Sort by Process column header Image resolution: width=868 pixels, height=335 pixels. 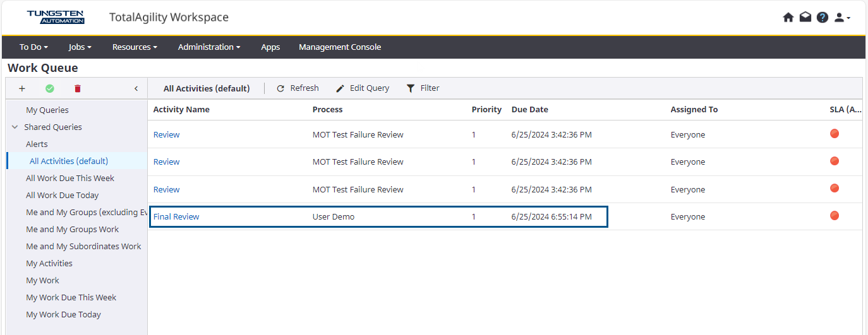(328, 109)
